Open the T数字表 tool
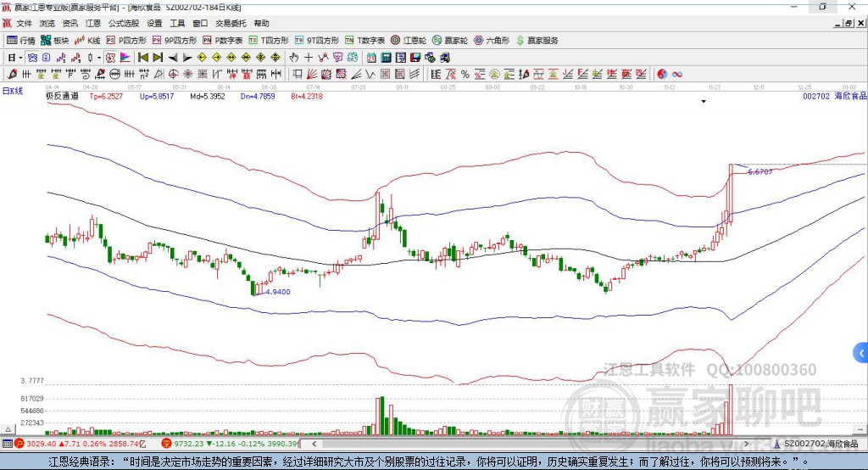Screen dimensions: 868x470 click(x=364, y=41)
